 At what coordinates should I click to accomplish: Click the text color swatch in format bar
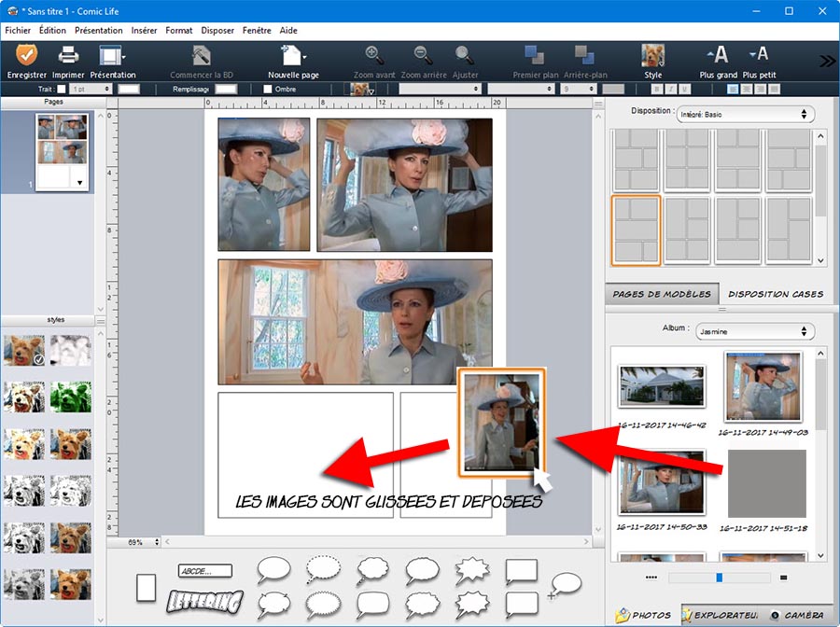[x=613, y=89]
